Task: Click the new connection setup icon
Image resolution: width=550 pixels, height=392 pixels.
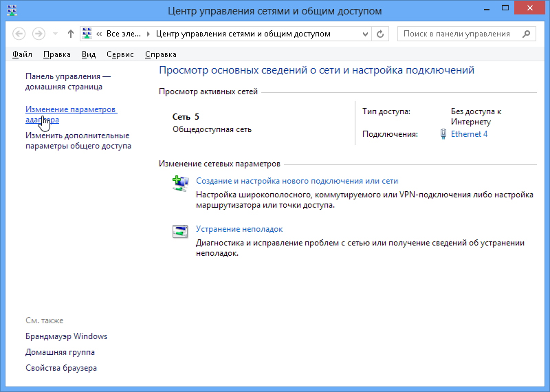Action: [180, 184]
